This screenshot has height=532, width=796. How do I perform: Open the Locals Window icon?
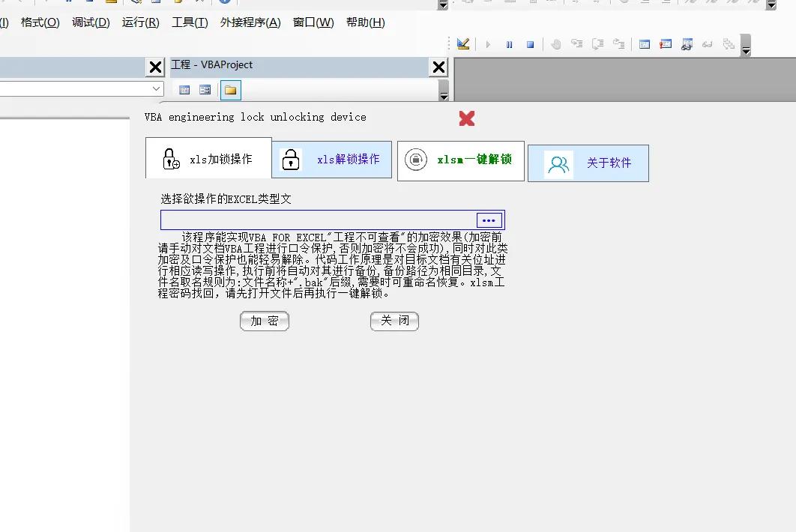pyautogui.click(x=645, y=45)
